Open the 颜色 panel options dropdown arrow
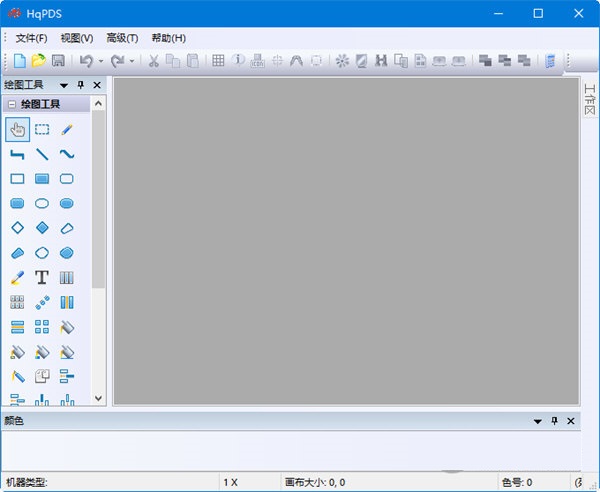Viewport: 600px width, 492px height. click(x=538, y=421)
